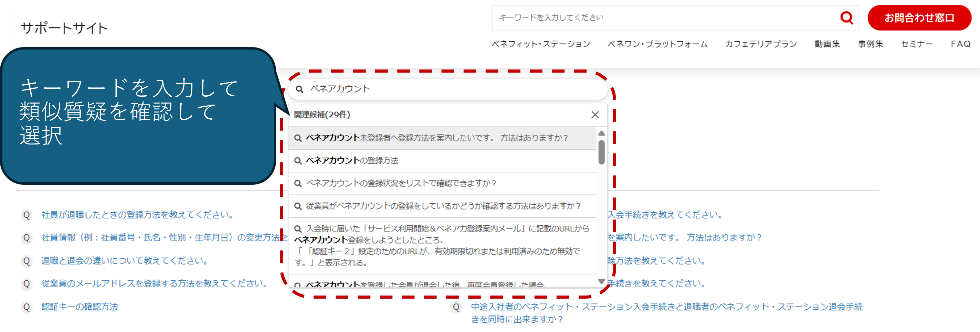Image resolution: width=980 pixels, height=332 pixels.
Task: Go to the 動画集 menu item
Action: click(x=827, y=44)
